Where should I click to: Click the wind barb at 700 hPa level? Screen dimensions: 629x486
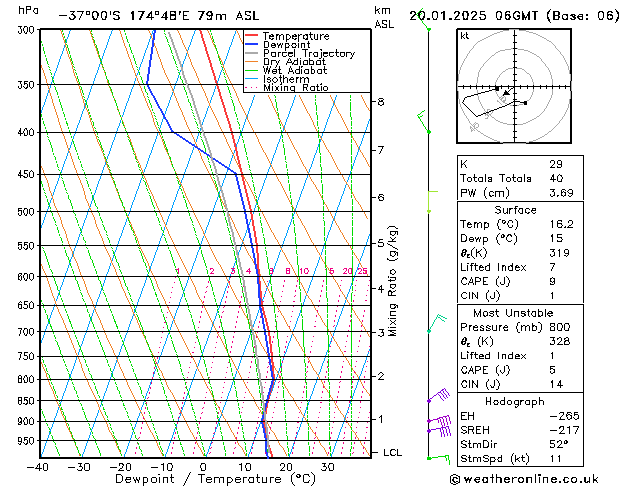tap(437, 324)
